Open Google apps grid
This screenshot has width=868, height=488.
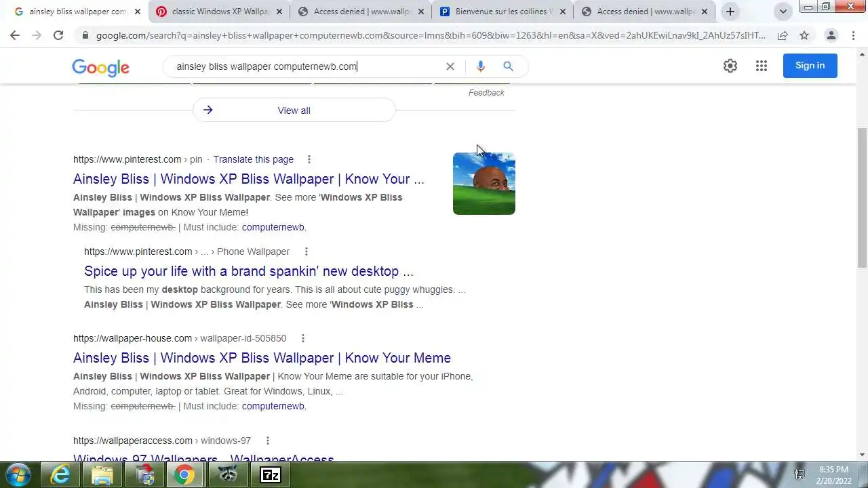pos(762,66)
